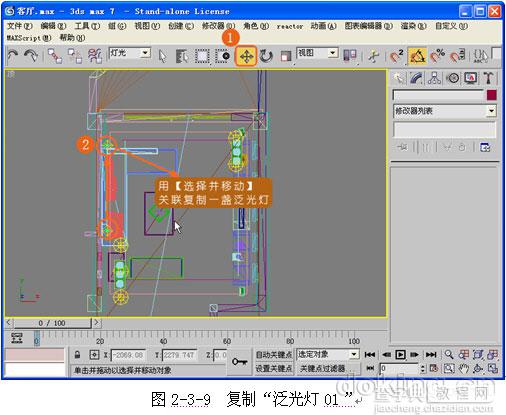Expand the 修改器列表 modifier list dropdown
The width and height of the screenshot is (506, 415).
[x=445, y=111]
